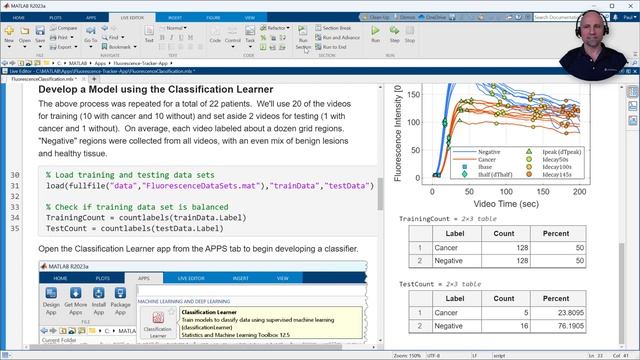Click Run and Advance
Image resolution: width=640 pixels, height=360 pixels.
pyautogui.click(x=338, y=38)
